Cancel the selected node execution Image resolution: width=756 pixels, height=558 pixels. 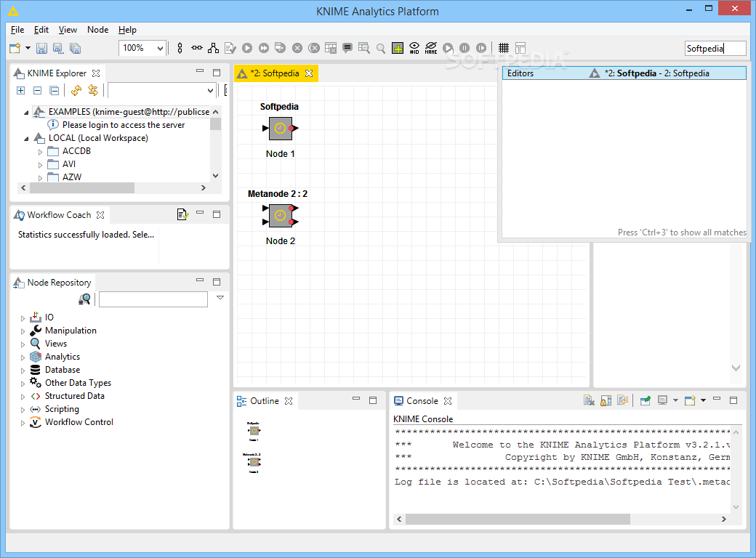(x=297, y=48)
